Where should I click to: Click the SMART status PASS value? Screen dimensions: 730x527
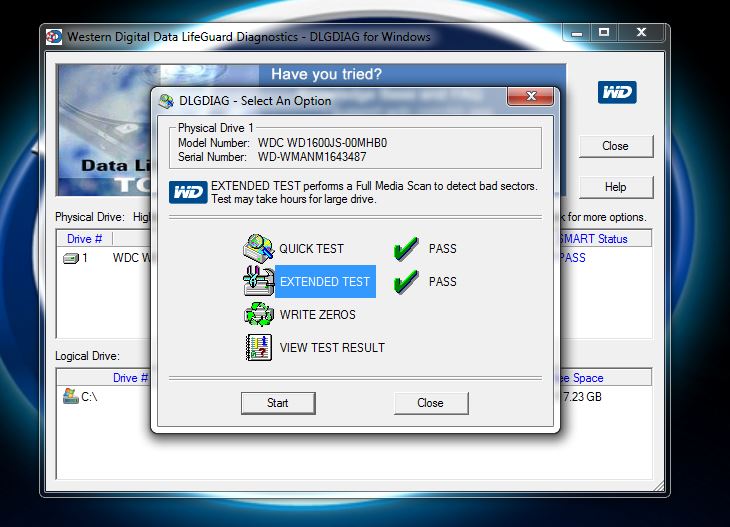[x=573, y=258]
